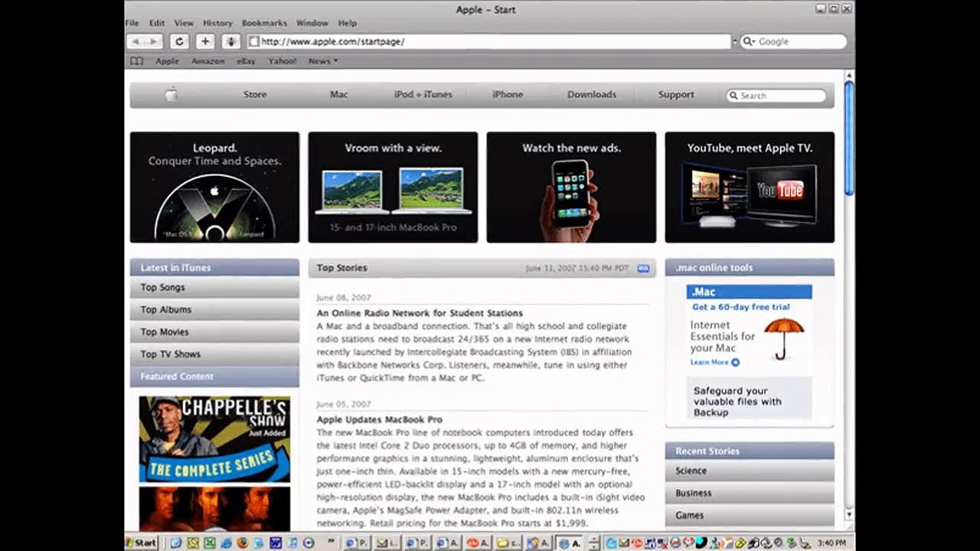Open the History menu
This screenshot has width=980, height=551.
coord(217,24)
